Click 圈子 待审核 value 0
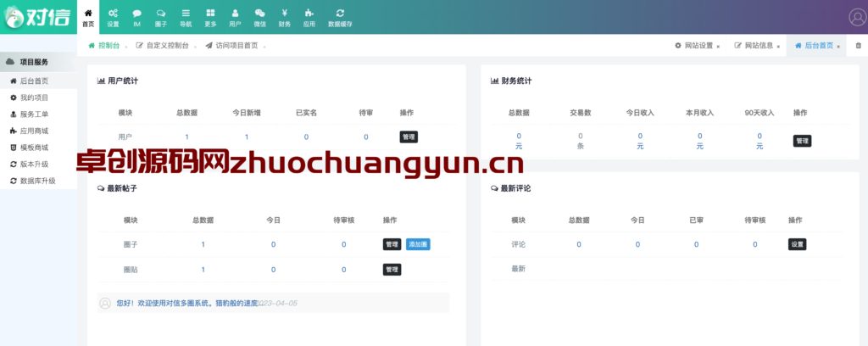 [x=344, y=244]
